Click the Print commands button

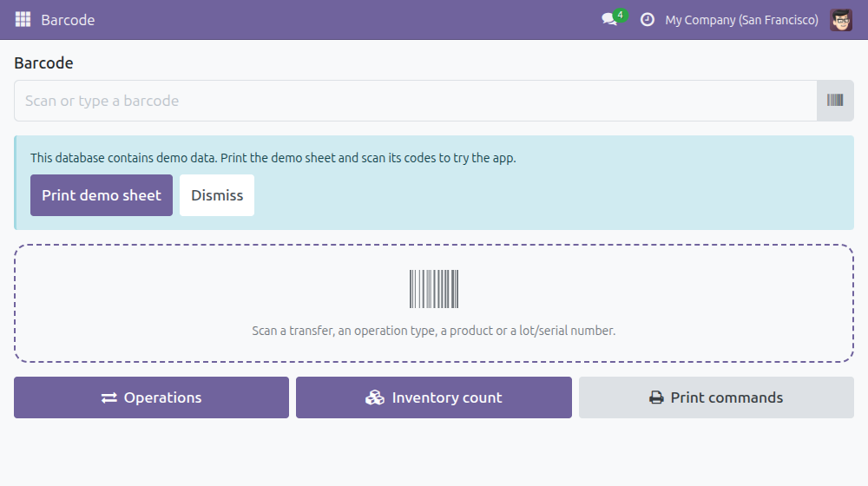[716, 397]
